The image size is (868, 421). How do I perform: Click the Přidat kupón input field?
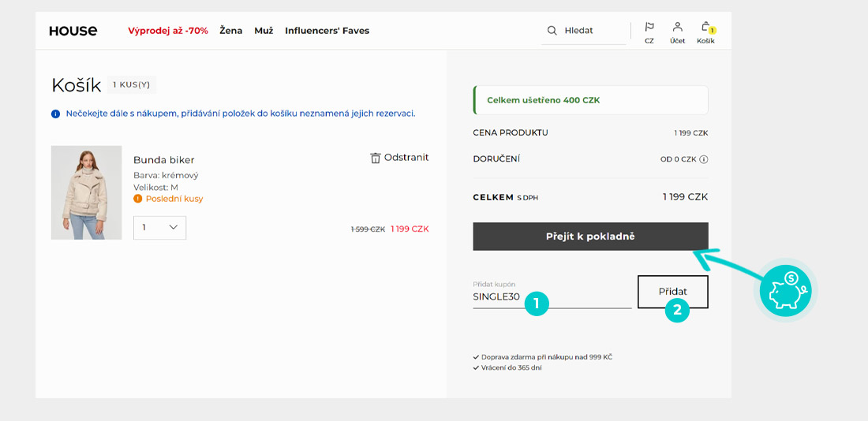pos(551,297)
